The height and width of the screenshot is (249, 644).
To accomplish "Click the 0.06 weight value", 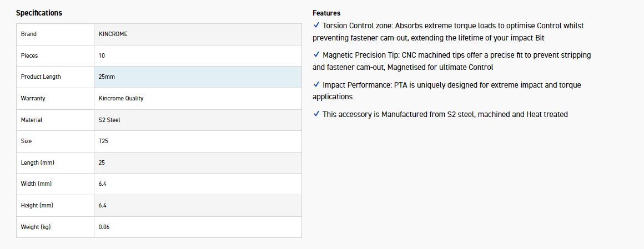I will pos(104,227).
